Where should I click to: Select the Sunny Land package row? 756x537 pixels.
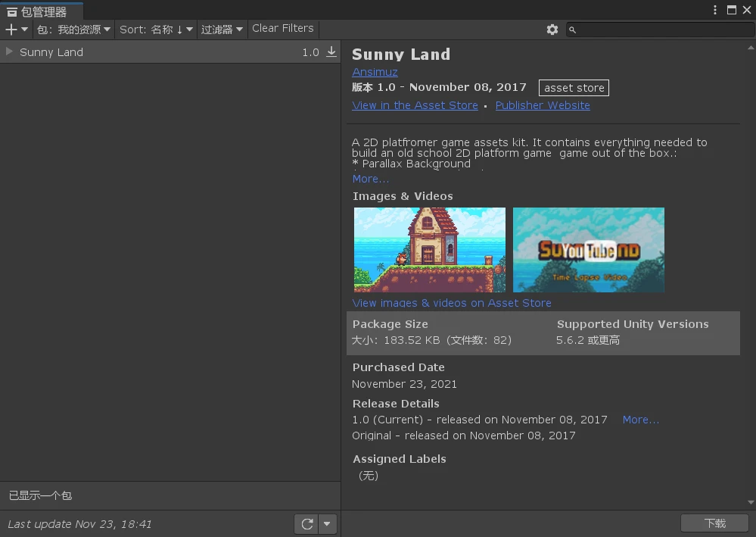click(x=170, y=52)
